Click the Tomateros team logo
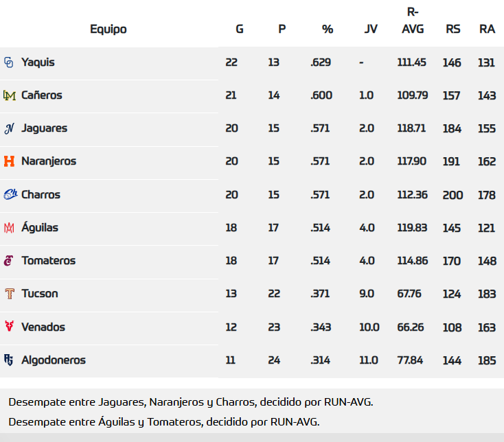This screenshot has width=504, height=442. 9,261
